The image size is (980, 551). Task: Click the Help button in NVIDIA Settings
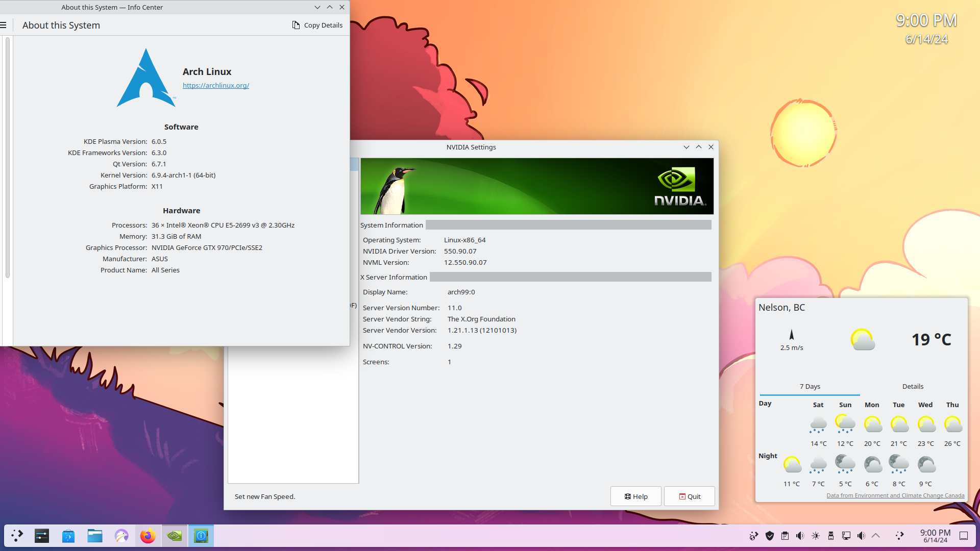coord(636,496)
